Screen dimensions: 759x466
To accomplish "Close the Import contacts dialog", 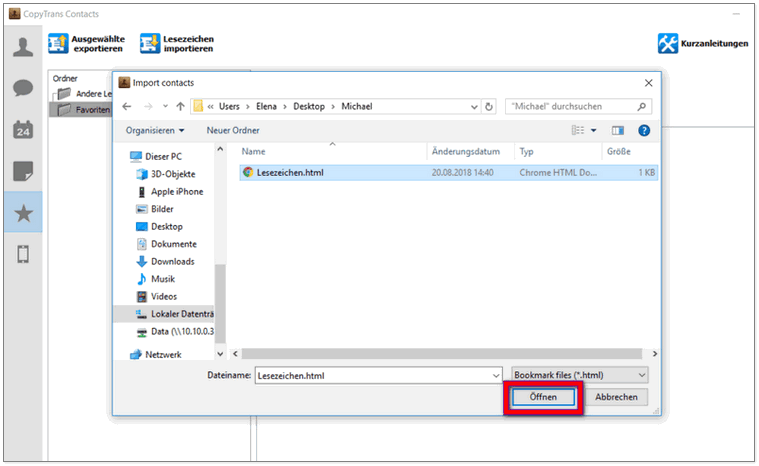I will [x=649, y=83].
